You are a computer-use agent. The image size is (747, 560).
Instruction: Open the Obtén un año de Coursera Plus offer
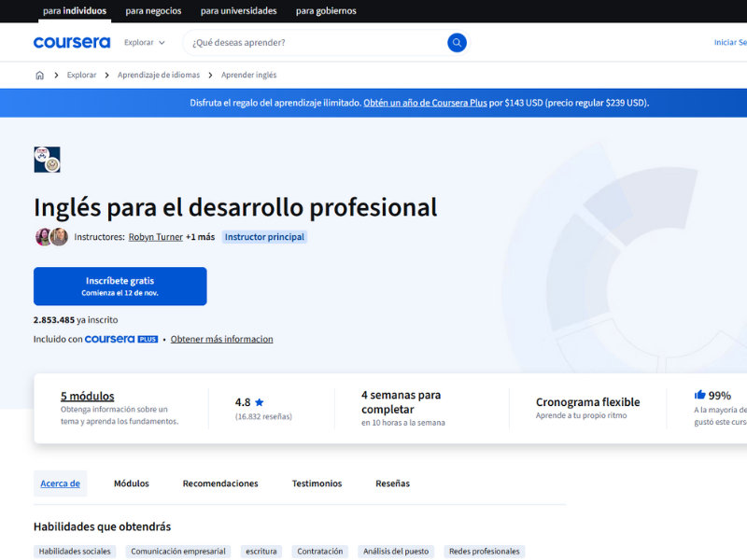(x=425, y=104)
